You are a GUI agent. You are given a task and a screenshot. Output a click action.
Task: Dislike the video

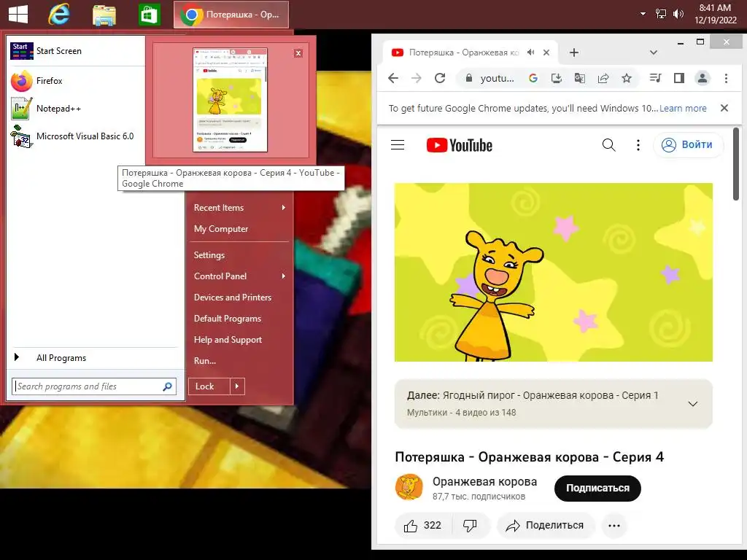pyautogui.click(x=471, y=525)
